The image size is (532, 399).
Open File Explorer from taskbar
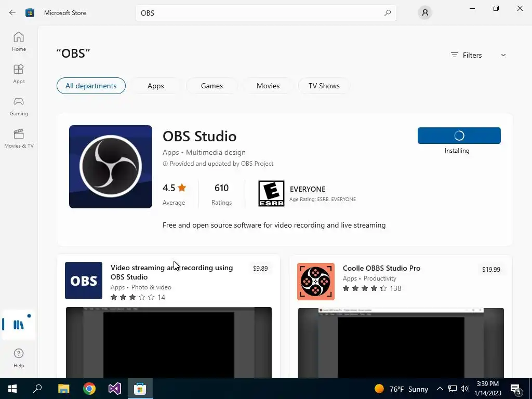point(63,389)
